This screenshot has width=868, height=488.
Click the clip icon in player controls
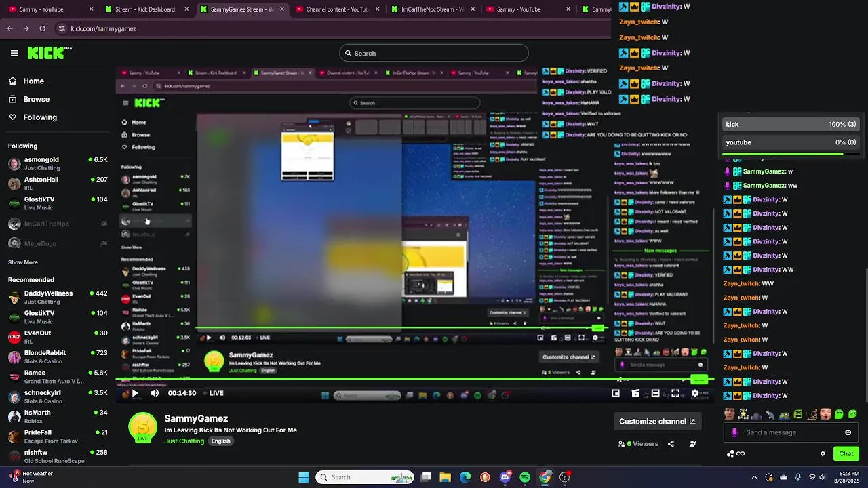635,393
